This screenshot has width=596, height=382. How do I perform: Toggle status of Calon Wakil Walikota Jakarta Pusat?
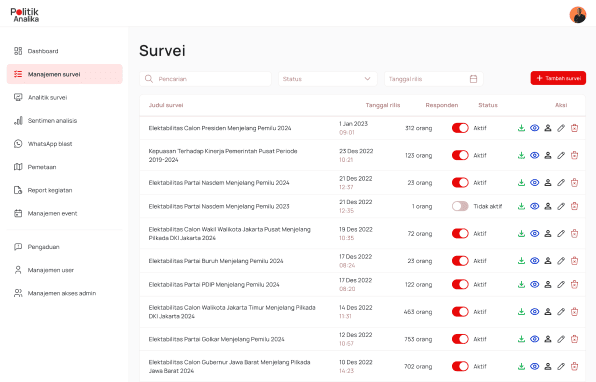[460, 234]
